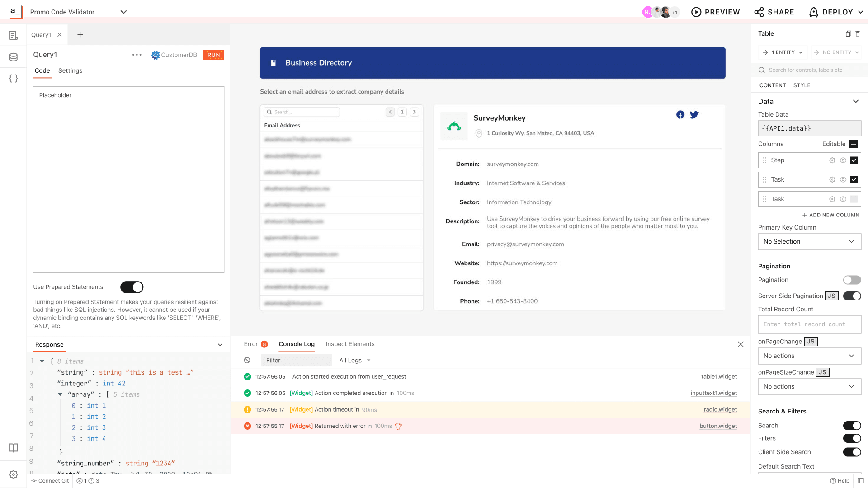Click the Facebook icon for SurveyMonkey
Screen dimensions: 868x488
pos(680,115)
